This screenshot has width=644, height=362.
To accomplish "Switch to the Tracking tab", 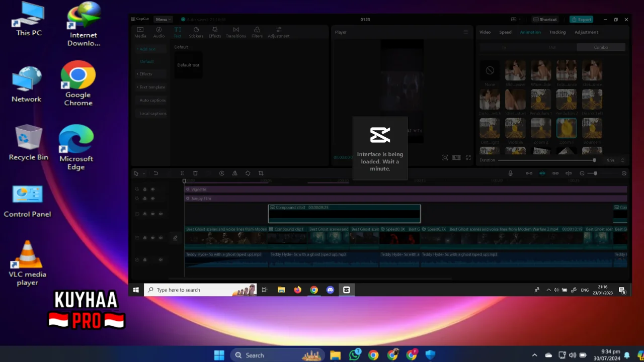I will click(557, 32).
